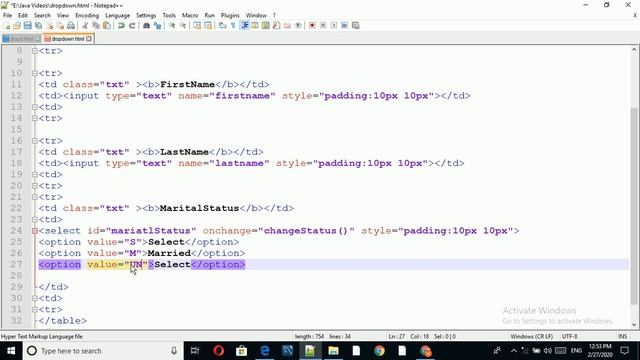
Task: Save the recorded macro from the toolbar
Action: tap(356, 26)
